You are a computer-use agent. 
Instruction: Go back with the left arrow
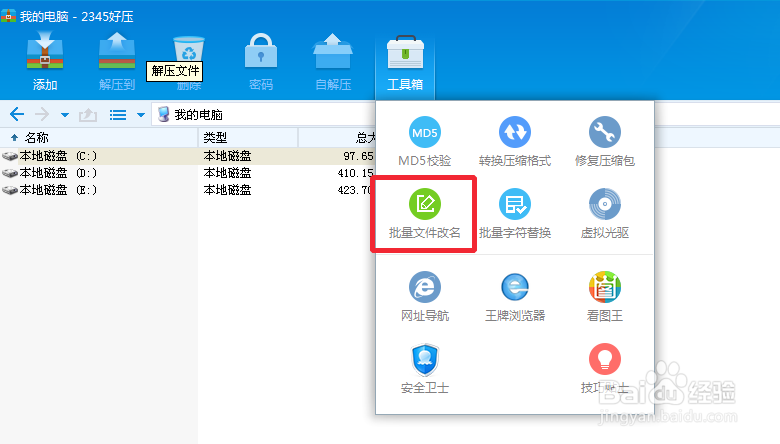pos(17,115)
